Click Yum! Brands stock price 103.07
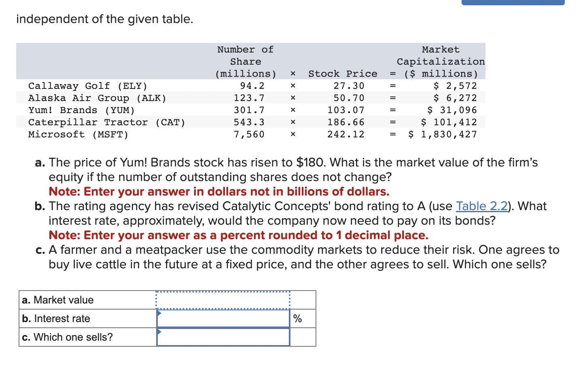The width and height of the screenshot is (585, 392). click(346, 110)
